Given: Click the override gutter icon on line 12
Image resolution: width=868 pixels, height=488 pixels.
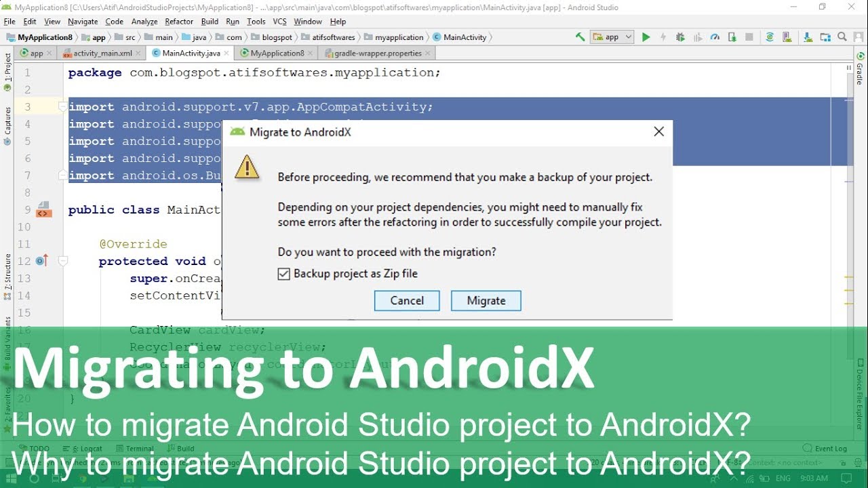Looking at the screenshot, I should pos(42,261).
